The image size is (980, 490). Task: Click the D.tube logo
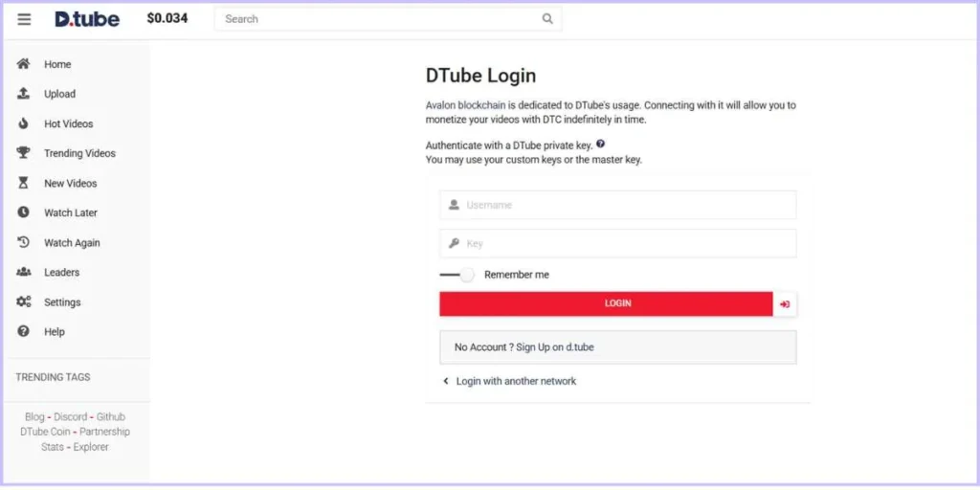(87, 19)
